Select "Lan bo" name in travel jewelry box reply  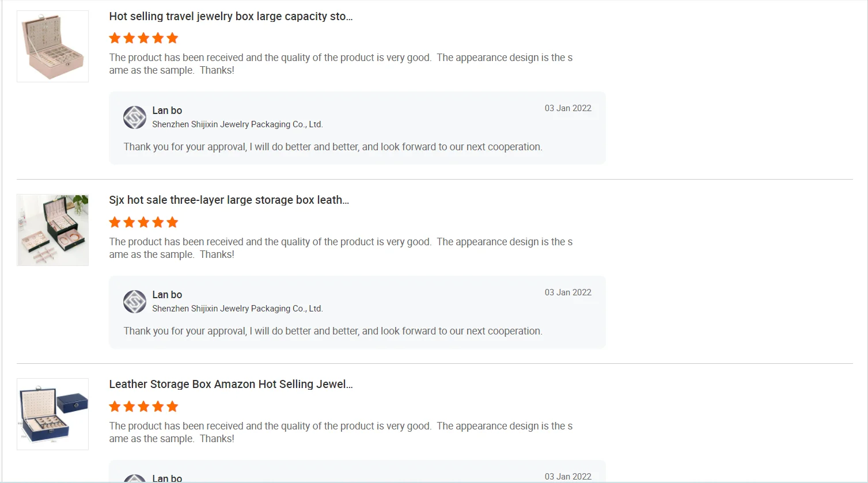click(167, 111)
